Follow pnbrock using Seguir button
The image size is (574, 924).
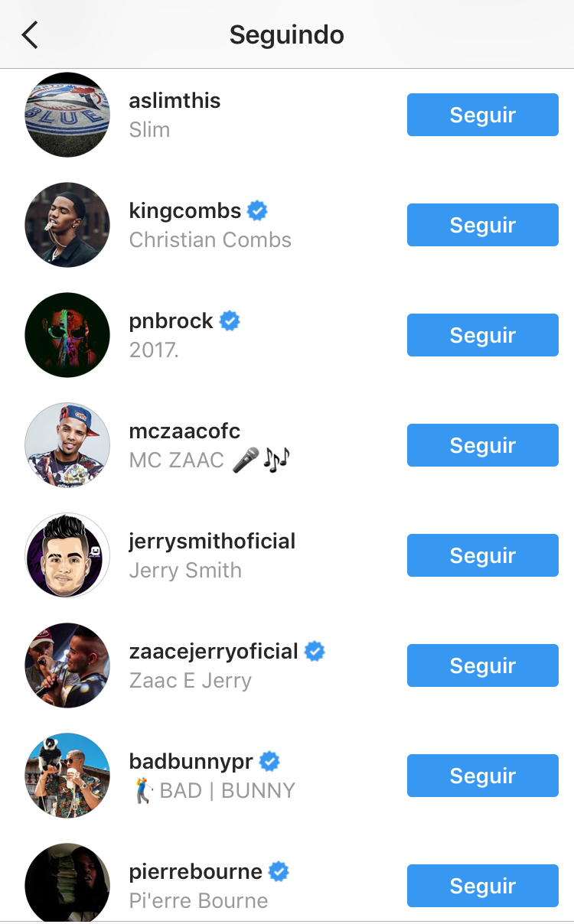pyautogui.click(x=482, y=335)
